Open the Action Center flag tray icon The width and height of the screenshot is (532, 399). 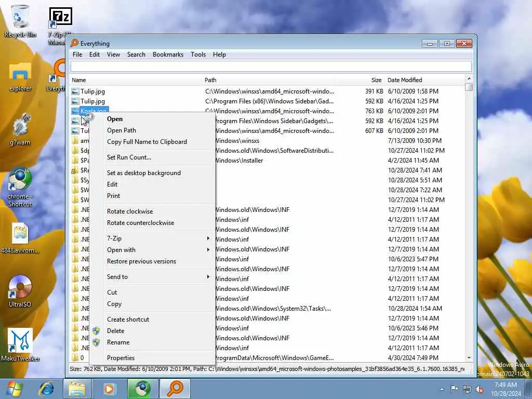[x=454, y=389]
